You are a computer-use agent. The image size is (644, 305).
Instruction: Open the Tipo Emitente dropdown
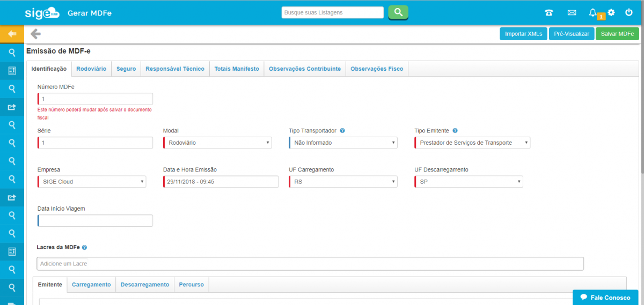[472, 143]
